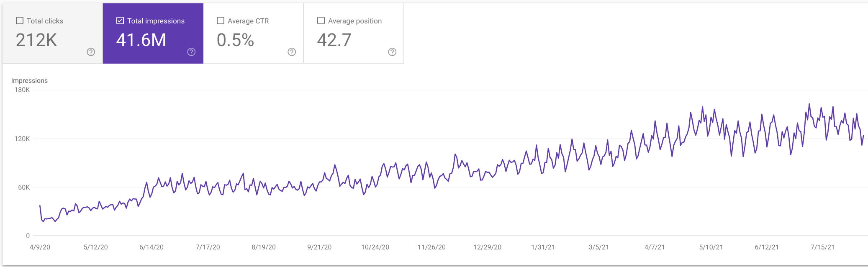The width and height of the screenshot is (868, 267).
Task: Enable the Average position checkbox
Action: tap(321, 20)
